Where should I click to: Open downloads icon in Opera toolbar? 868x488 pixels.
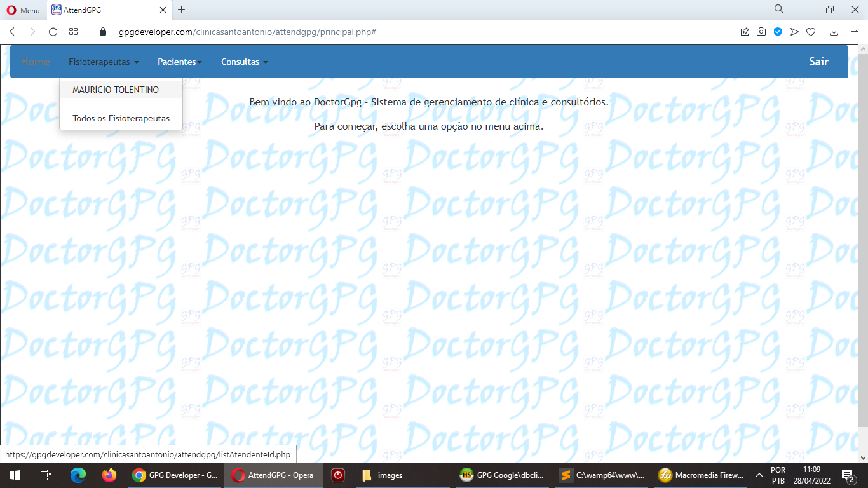pyautogui.click(x=834, y=32)
